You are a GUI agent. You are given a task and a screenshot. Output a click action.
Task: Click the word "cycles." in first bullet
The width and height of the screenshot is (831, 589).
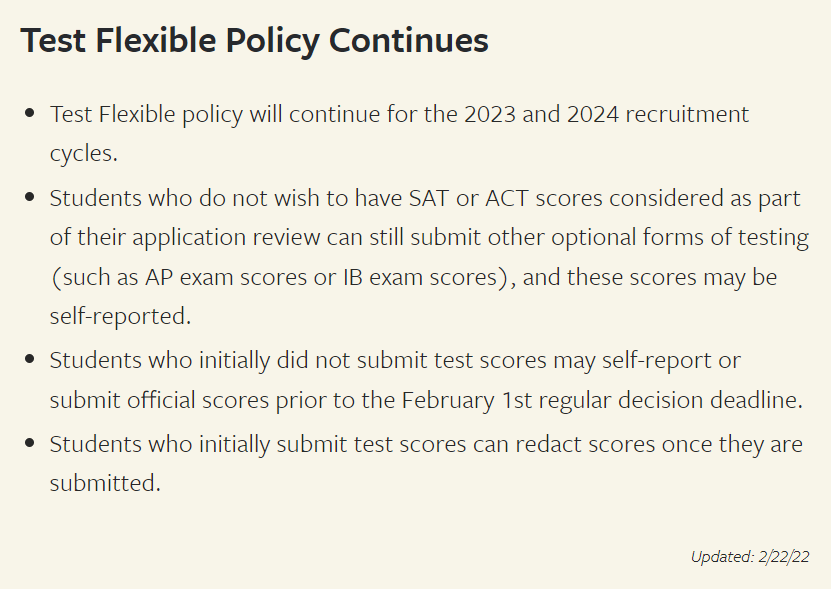pos(83,154)
